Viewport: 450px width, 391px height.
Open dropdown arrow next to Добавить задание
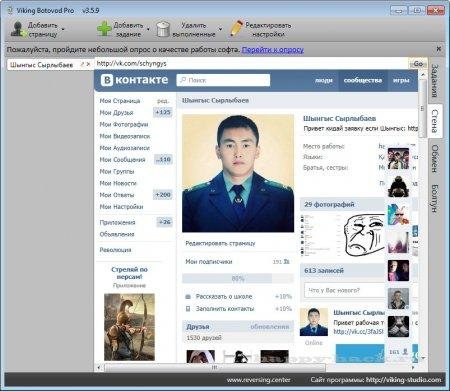[148, 29]
